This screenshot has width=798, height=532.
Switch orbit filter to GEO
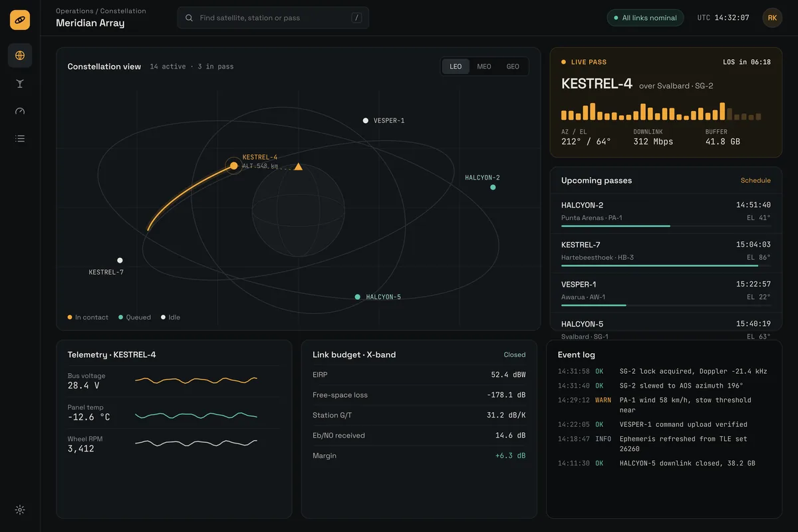pos(513,66)
